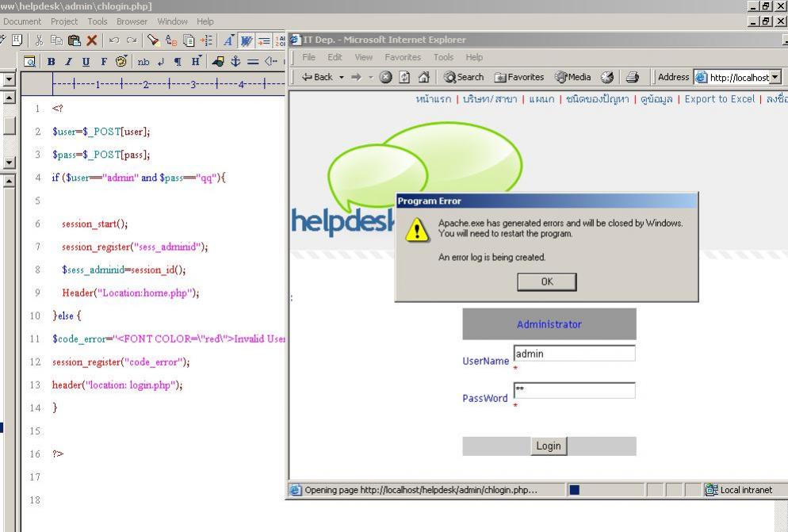
Task: Open the Heading H dropdown icon
Action: [x=196, y=61]
